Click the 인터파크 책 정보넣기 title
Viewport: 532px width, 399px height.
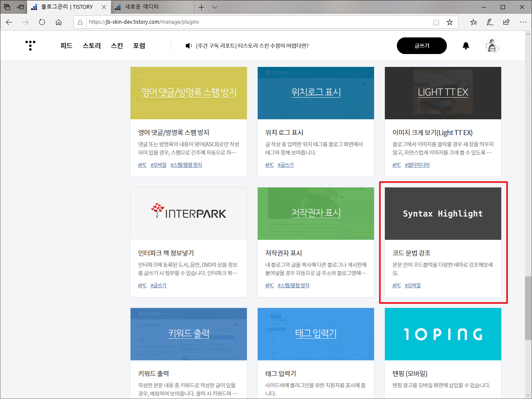tap(166, 253)
